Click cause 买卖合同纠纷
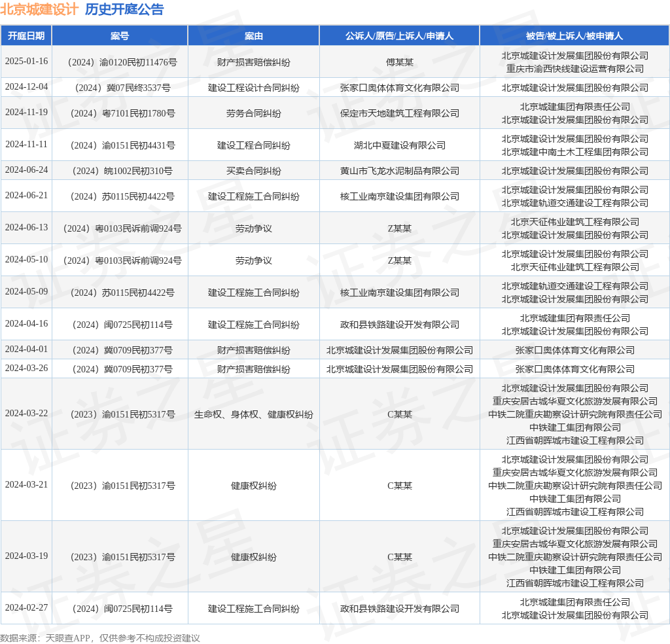670x644 pixels. coord(253,171)
